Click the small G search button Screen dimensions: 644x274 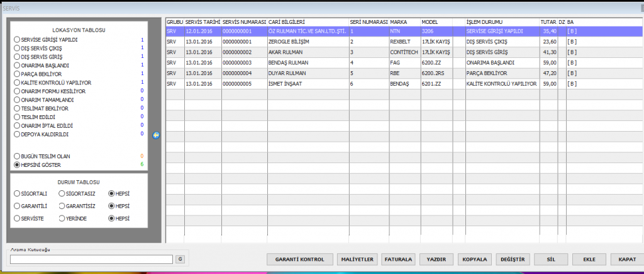pos(179,259)
